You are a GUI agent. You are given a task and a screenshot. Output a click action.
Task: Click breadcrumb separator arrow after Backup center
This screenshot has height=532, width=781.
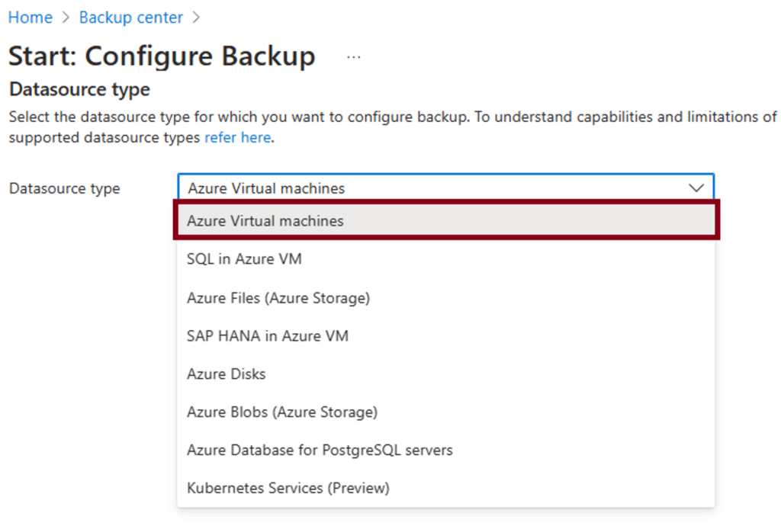(x=196, y=18)
